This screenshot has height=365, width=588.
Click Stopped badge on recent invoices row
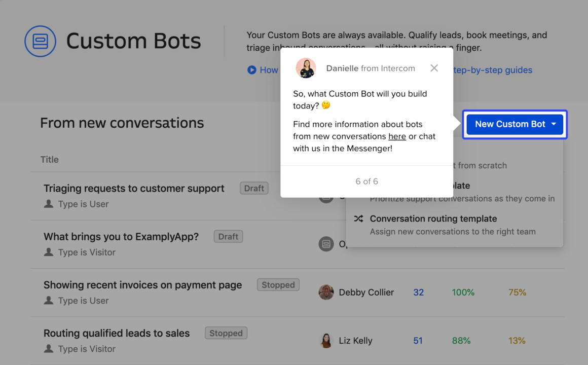(278, 285)
